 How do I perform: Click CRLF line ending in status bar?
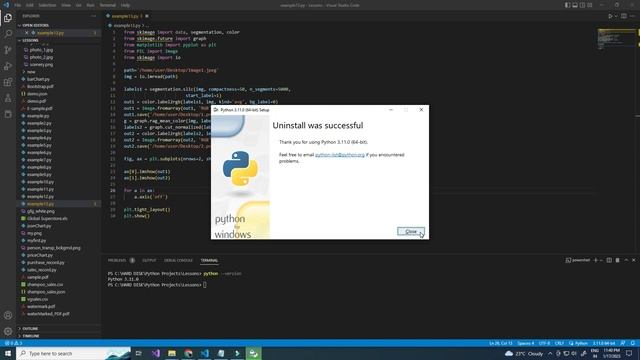tap(559, 343)
